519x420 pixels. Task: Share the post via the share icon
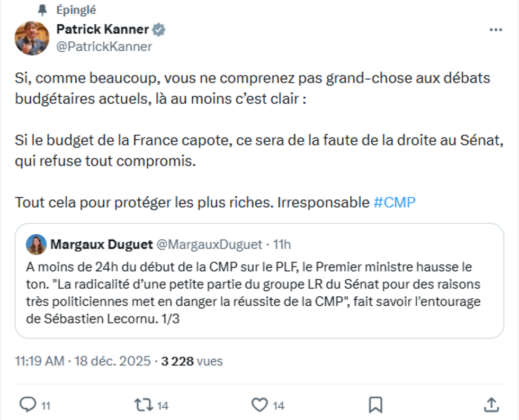click(491, 404)
